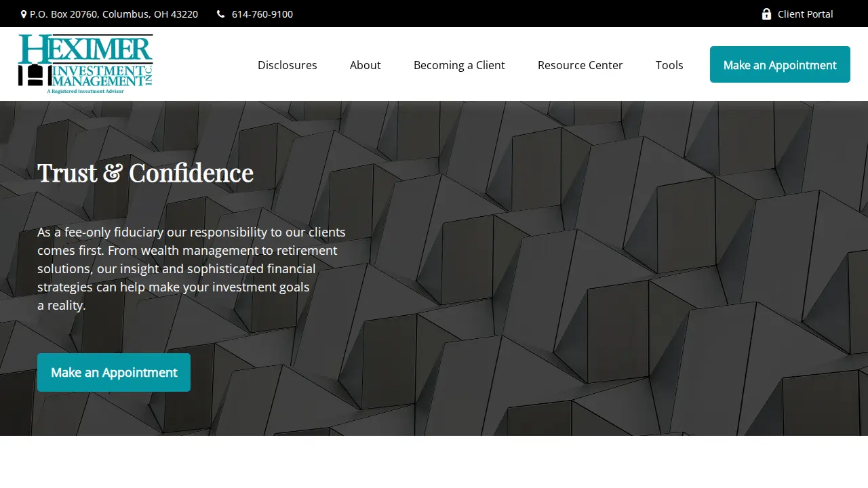The height and width of the screenshot is (488, 868).
Task: Click the Heximer Investment Management logo
Action: [x=85, y=64]
